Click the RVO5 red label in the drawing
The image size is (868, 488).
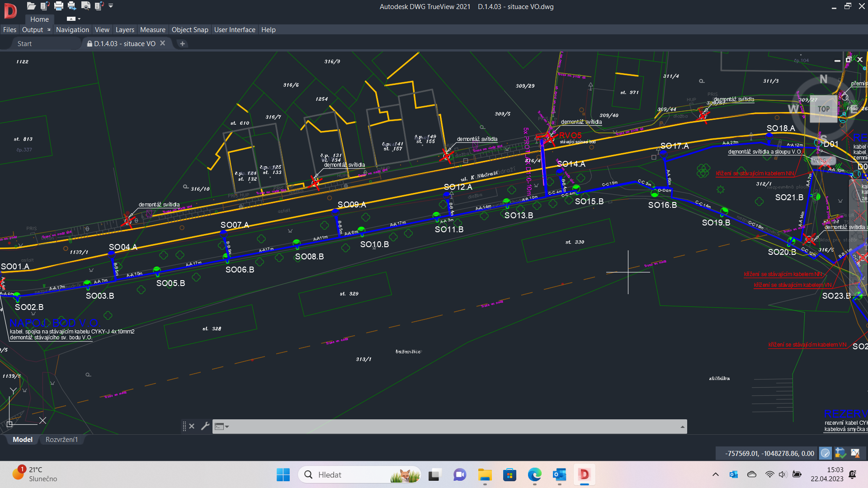pos(570,136)
